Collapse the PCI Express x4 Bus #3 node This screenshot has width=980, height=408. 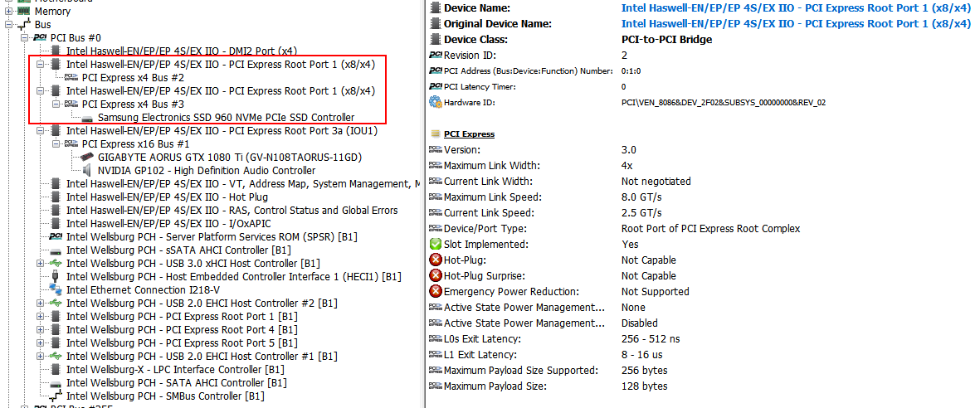pos(56,104)
